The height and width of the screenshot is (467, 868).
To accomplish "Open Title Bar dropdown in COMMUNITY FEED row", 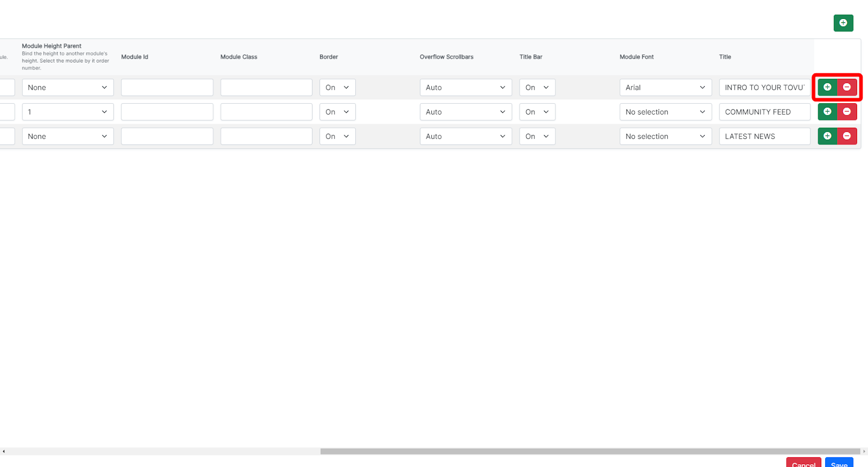I will [538, 112].
